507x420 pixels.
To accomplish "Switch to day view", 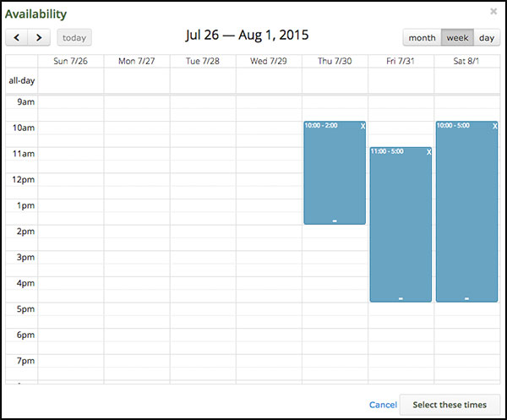I will click(487, 37).
